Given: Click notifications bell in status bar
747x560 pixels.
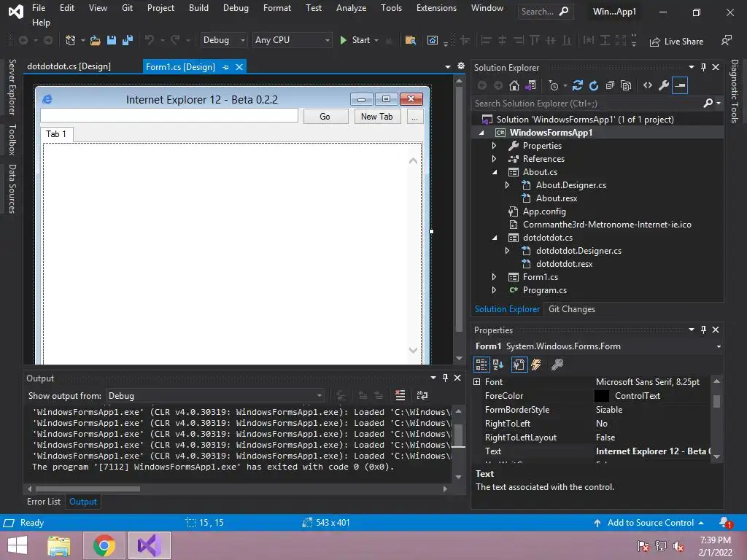Looking at the screenshot, I should click(x=726, y=522).
